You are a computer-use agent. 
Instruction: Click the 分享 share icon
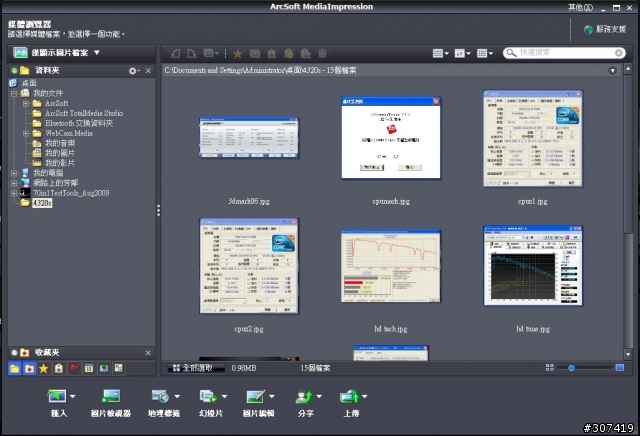[x=304, y=396]
